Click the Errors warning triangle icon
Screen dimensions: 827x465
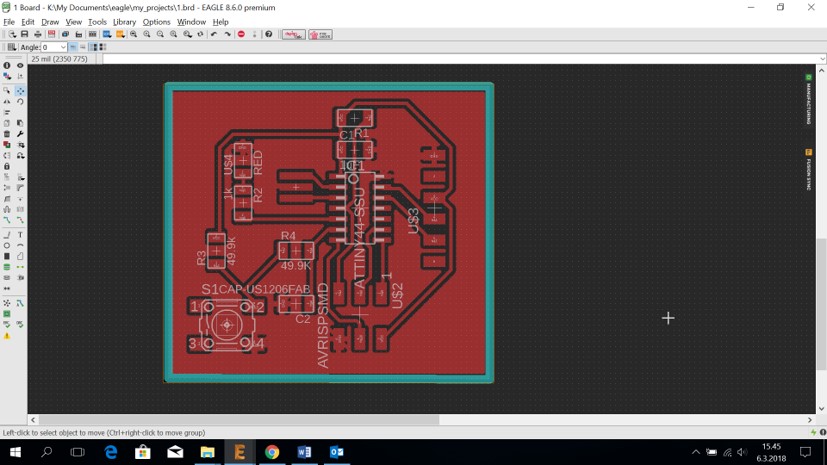click(7, 335)
